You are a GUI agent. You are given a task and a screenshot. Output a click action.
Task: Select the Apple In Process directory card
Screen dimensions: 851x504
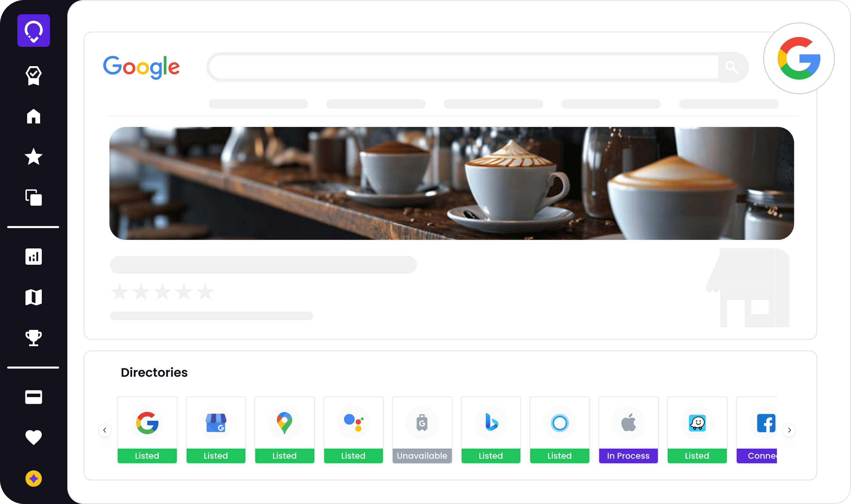628,430
